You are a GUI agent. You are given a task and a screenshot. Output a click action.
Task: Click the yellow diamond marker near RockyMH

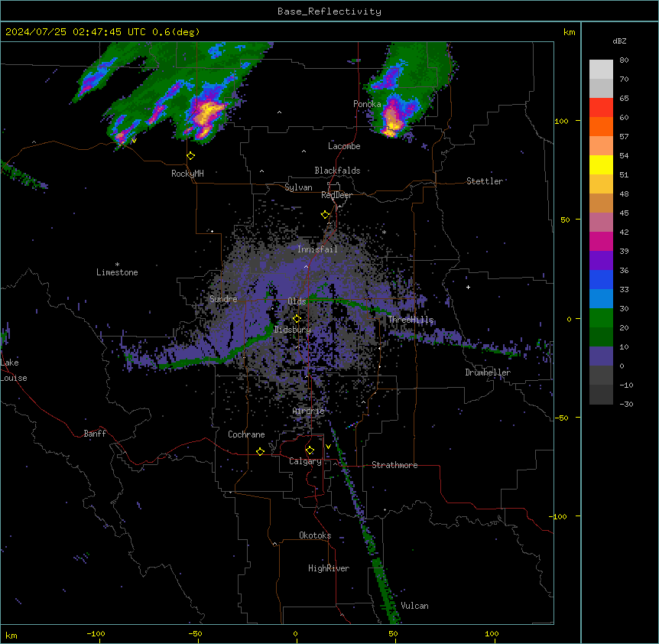(x=190, y=156)
